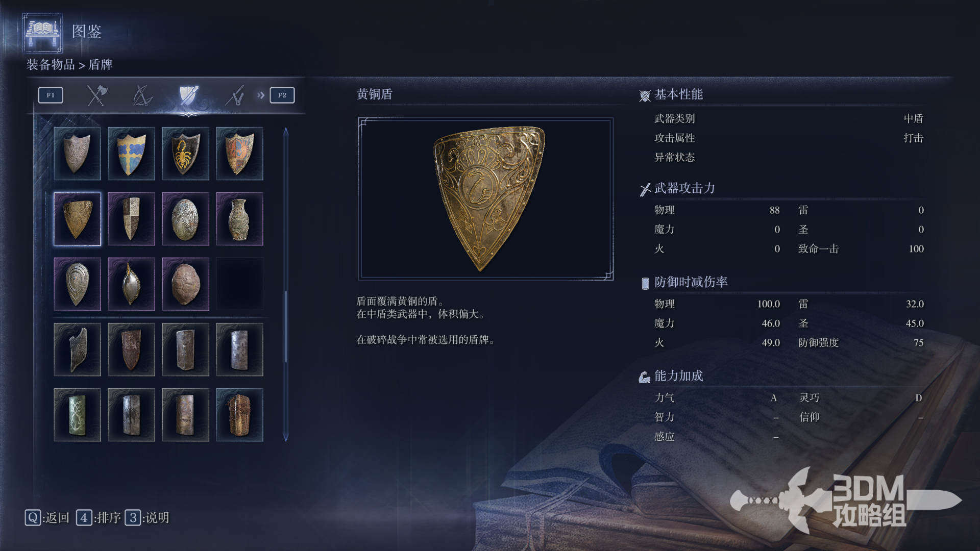The image size is (980, 551).
Task: Click the scrollbar up arrow
Action: (286, 132)
